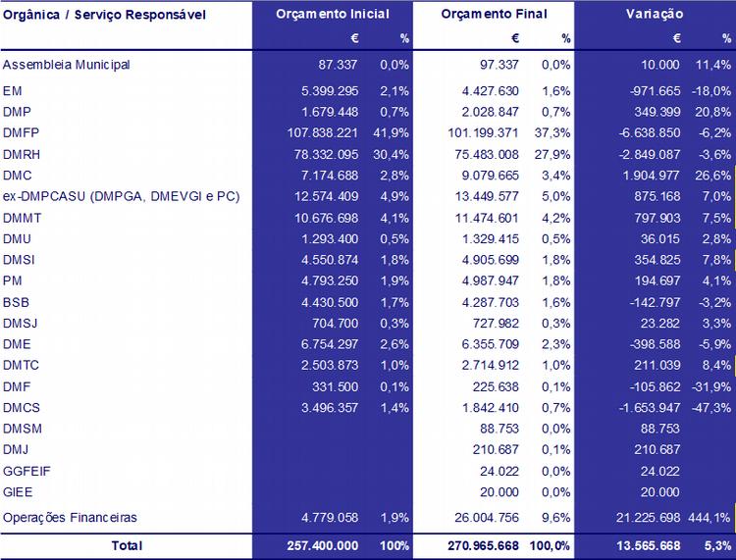Viewport: 736px width, 560px height.
Task: Click the Orçamento Inicial column header
Action: click(x=332, y=15)
